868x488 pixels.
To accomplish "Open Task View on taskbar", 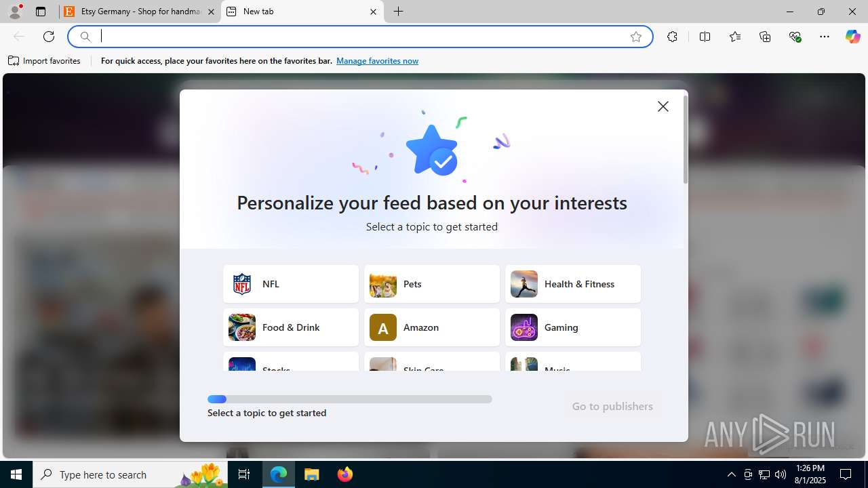I will point(245,474).
